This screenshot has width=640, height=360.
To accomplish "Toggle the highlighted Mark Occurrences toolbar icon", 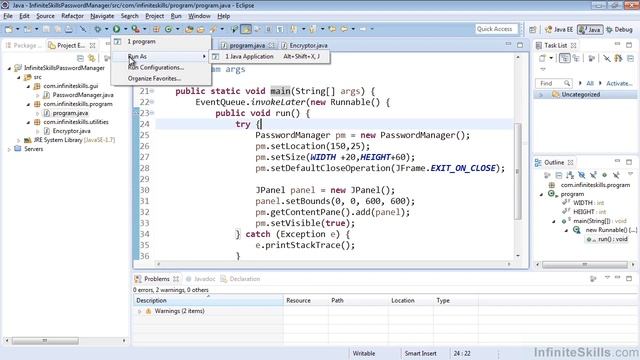I will point(246,29).
